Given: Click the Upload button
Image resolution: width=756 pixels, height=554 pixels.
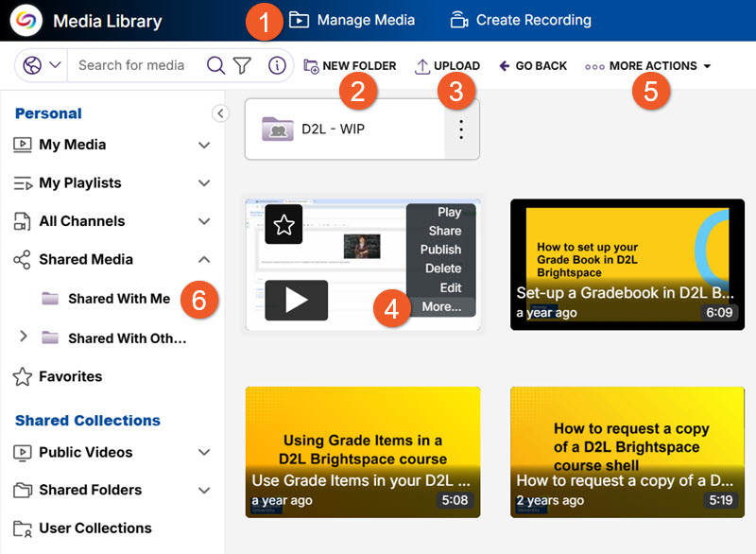Looking at the screenshot, I should [447, 66].
